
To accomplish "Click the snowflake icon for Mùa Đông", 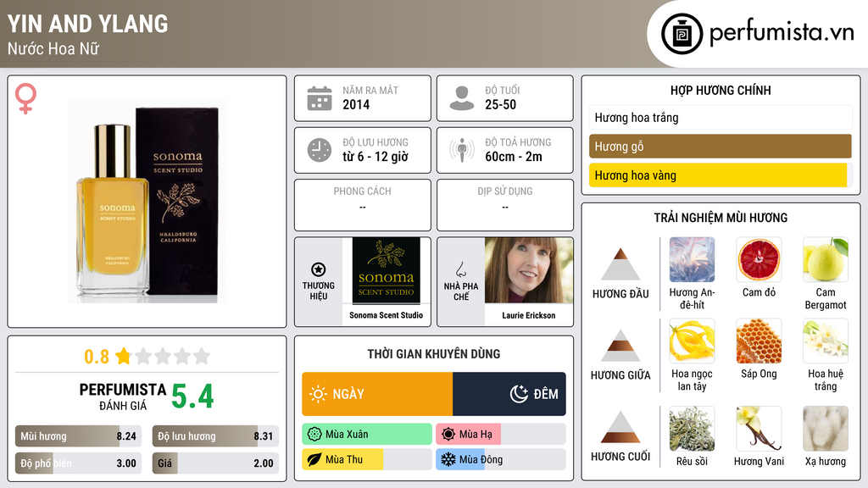I will [x=448, y=459].
